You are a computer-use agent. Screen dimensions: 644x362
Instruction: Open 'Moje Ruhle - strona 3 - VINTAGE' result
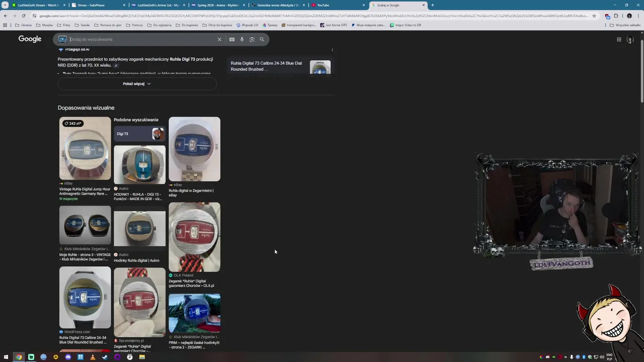tap(85, 257)
